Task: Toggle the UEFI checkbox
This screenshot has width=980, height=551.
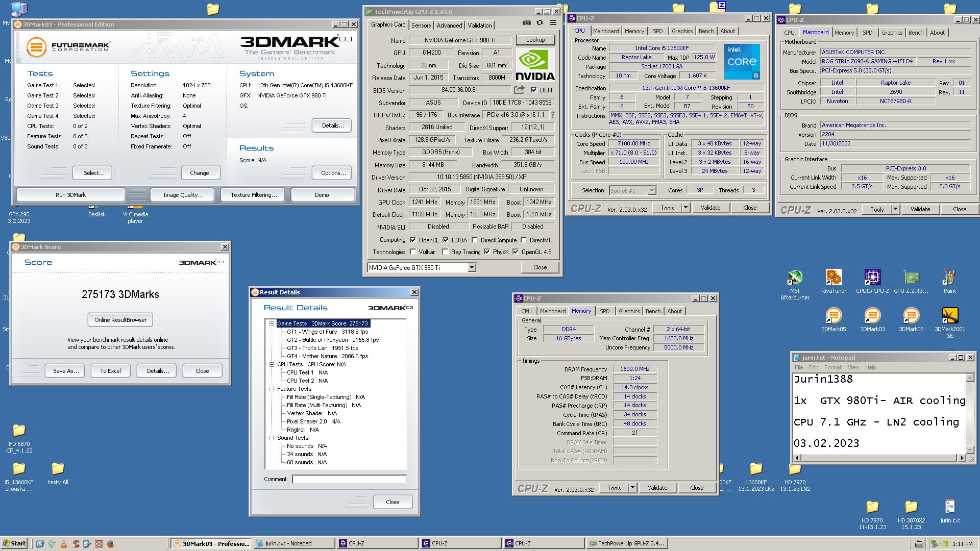Action: (x=534, y=90)
